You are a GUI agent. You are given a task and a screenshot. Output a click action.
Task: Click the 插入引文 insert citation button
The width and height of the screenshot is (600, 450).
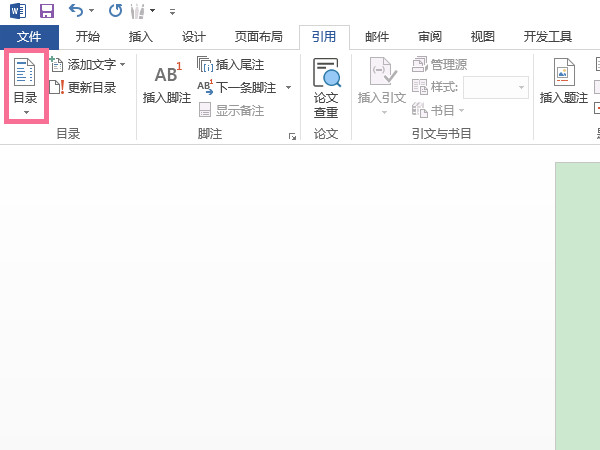[x=382, y=86]
